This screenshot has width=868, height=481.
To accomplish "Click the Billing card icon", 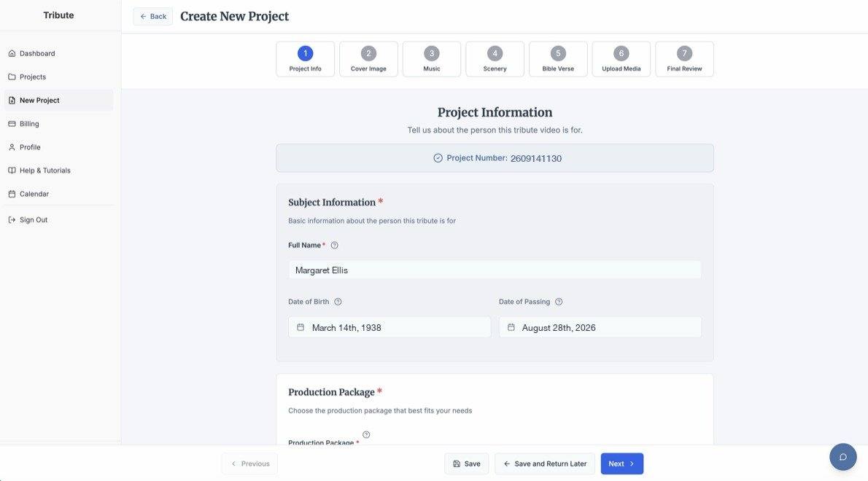I will (x=12, y=124).
